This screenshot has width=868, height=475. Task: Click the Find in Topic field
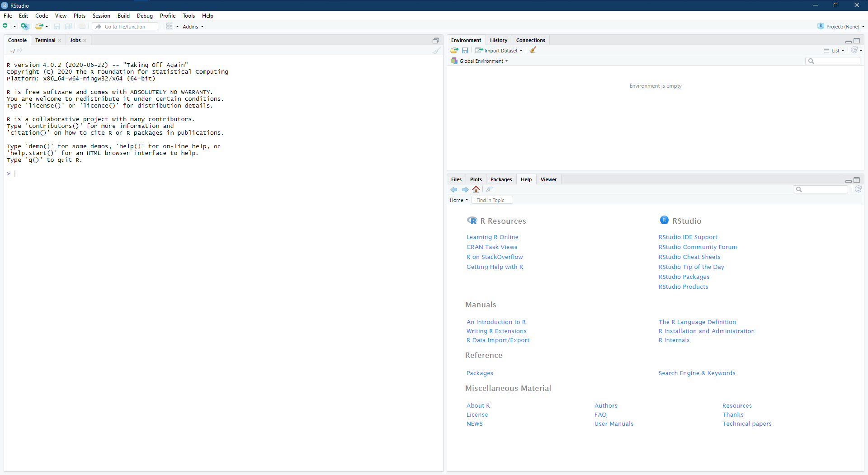tap(492, 200)
